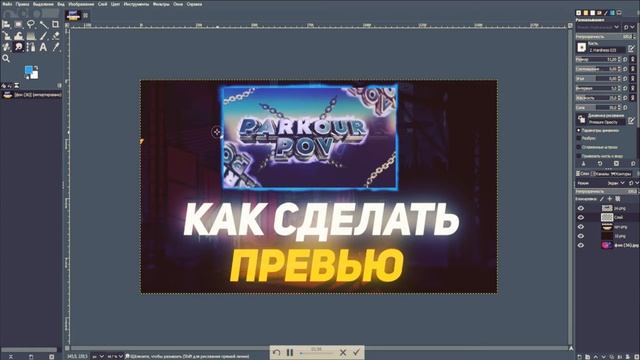Toggle lock alpha channel for layer
The image size is (640, 360).
[618, 199]
